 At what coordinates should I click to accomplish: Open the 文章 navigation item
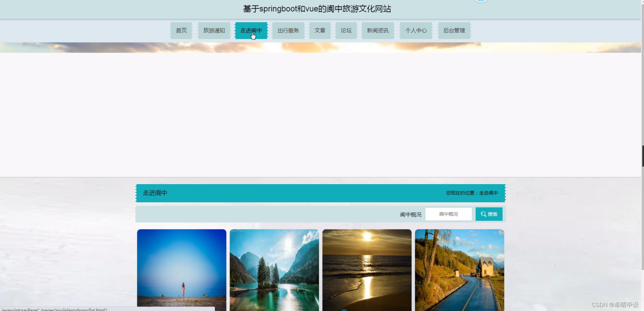[x=320, y=31]
